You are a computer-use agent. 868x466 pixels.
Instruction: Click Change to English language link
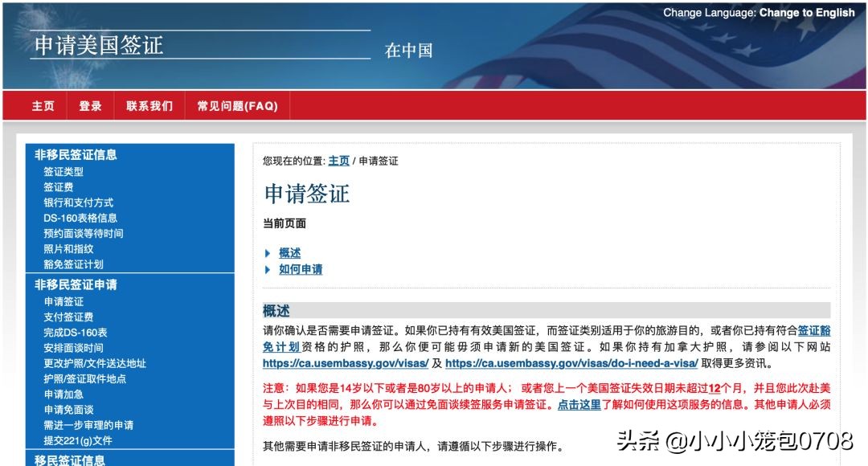point(809,12)
